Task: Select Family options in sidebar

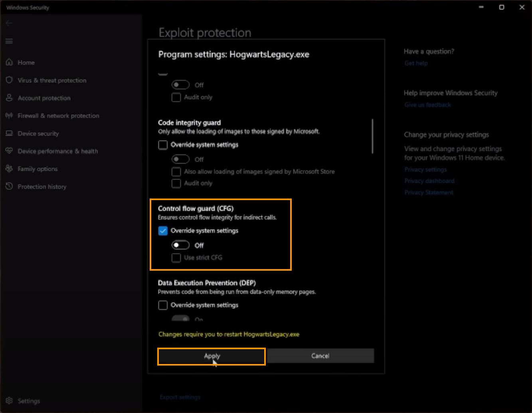Action: pyautogui.click(x=38, y=169)
